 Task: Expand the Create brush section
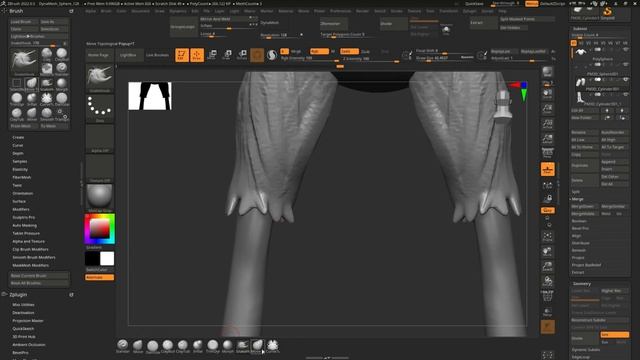pos(18,138)
